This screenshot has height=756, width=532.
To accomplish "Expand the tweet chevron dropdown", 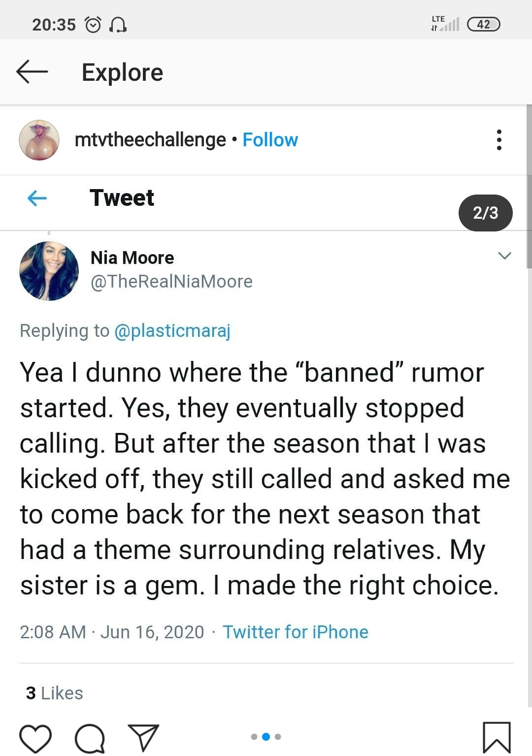I will point(504,256).
